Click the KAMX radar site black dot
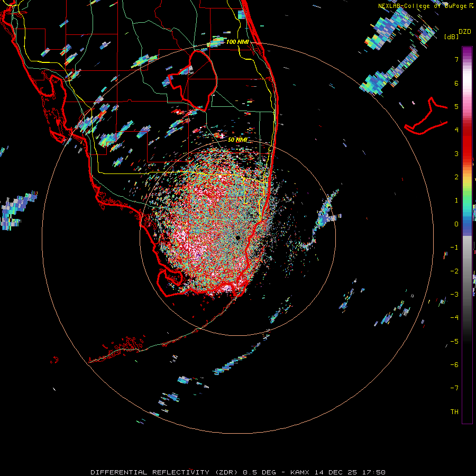476x476 pixels. (237, 238)
